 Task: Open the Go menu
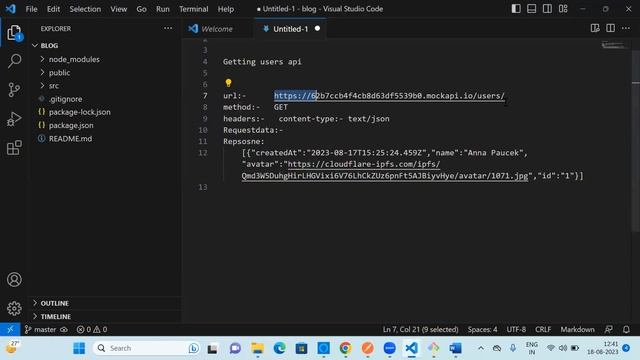141,9
